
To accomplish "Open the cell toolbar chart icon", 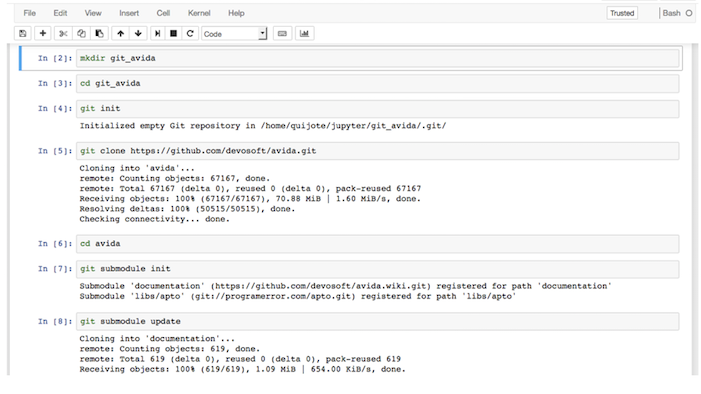I will (x=304, y=34).
